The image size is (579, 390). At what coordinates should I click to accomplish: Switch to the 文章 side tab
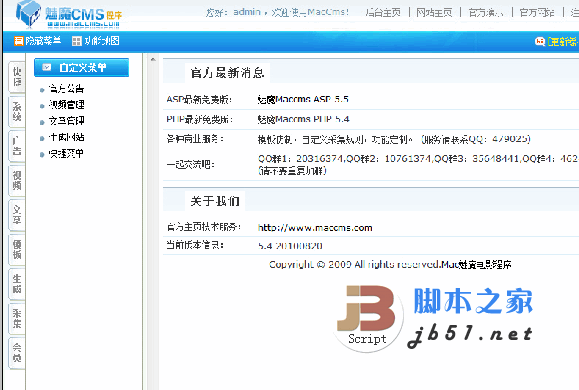click(17, 215)
